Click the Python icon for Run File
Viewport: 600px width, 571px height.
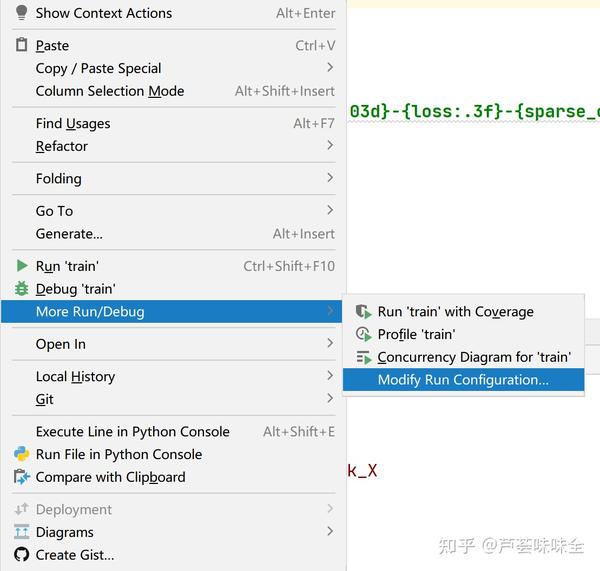[21, 454]
